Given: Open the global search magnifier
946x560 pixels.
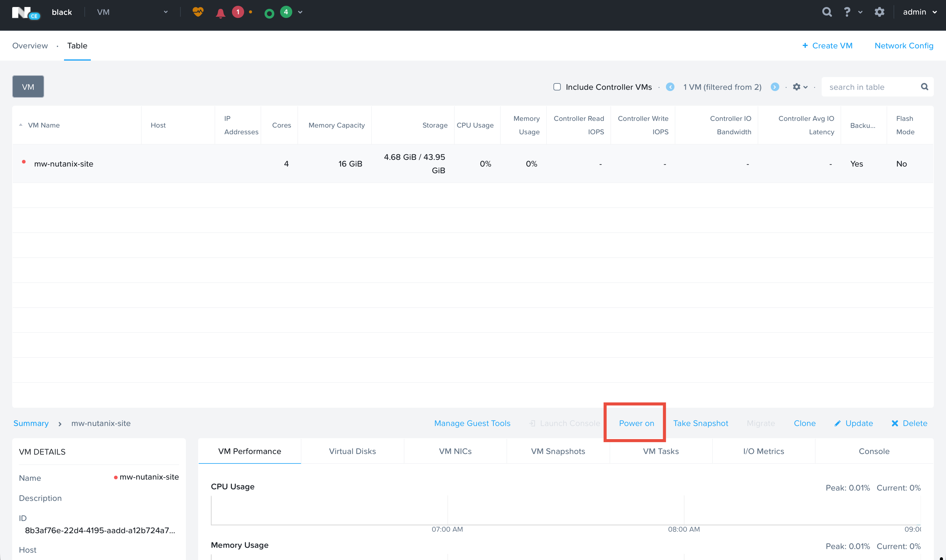Looking at the screenshot, I should click(827, 12).
